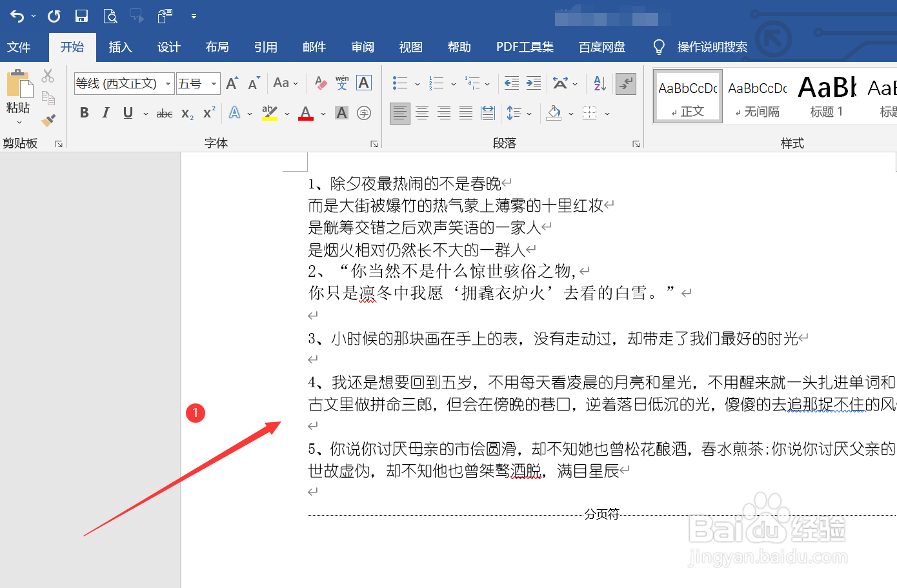Switch to the 插入 tab
This screenshot has height=588, width=897.
(x=120, y=47)
